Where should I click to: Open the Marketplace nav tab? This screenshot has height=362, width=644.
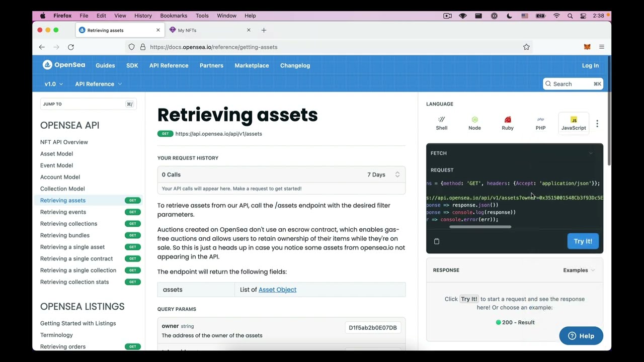tap(252, 65)
